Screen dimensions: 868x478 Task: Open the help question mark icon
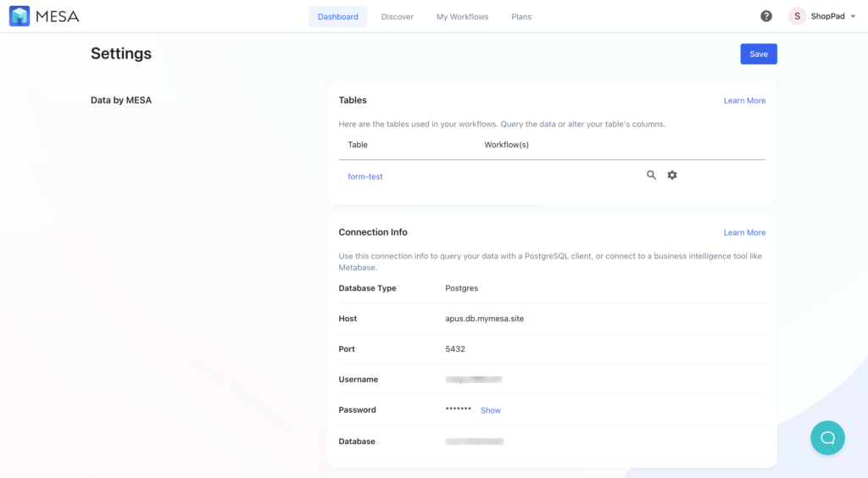[766, 16]
